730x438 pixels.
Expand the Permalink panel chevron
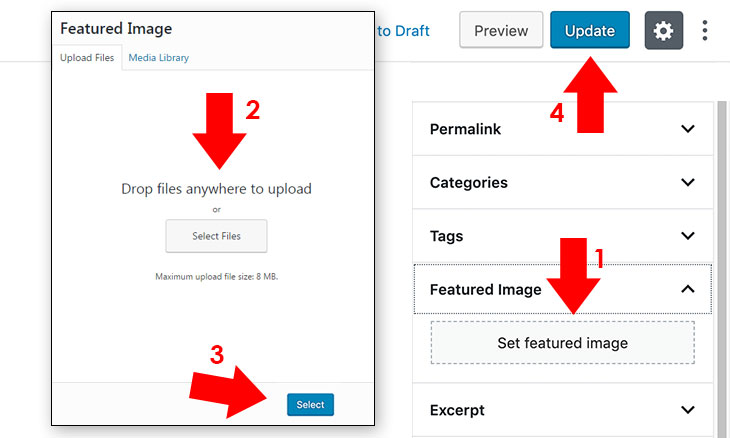pos(688,129)
